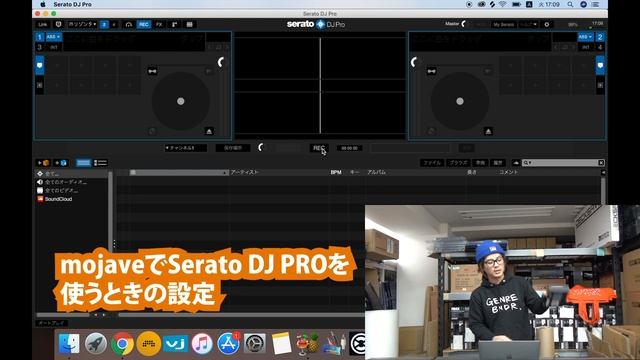640x360 pixels.
Task: Select SoundCloud in the crate list
Action: coord(72,199)
